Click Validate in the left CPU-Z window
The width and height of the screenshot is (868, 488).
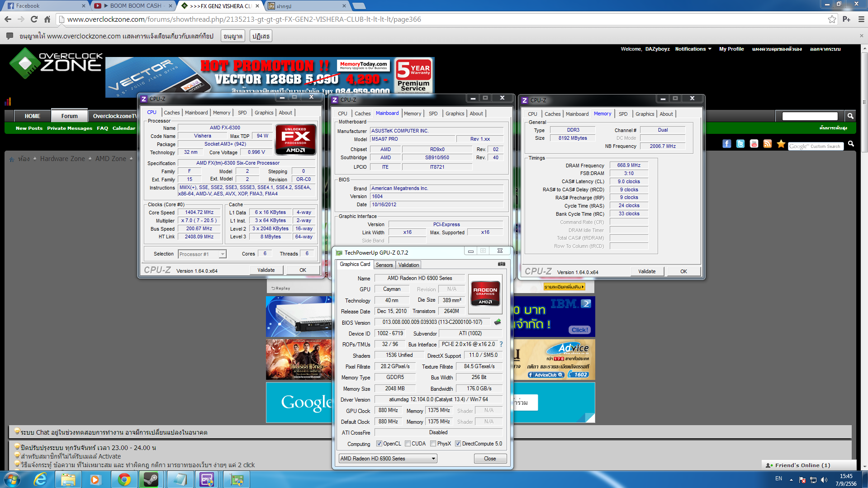click(x=266, y=270)
